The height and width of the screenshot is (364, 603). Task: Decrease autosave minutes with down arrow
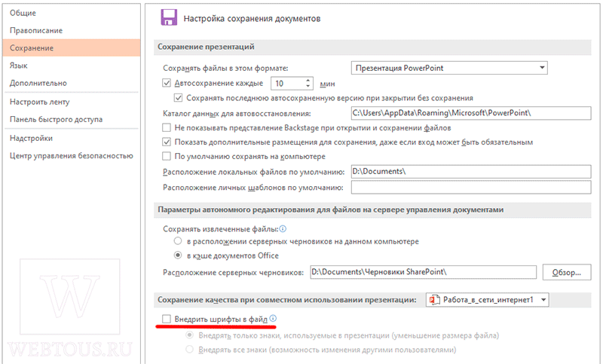pyautogui.click(x=308, y=86)
